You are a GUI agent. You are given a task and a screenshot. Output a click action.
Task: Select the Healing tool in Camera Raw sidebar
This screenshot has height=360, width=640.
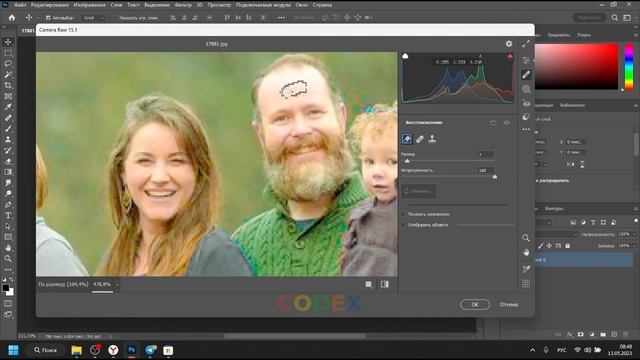[x=526, y=75]
